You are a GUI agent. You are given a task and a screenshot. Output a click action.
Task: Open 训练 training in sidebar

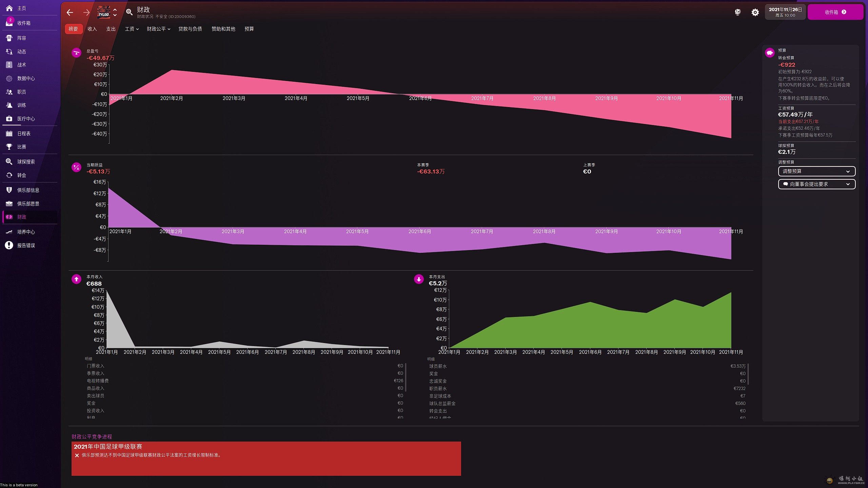point(21,105)
